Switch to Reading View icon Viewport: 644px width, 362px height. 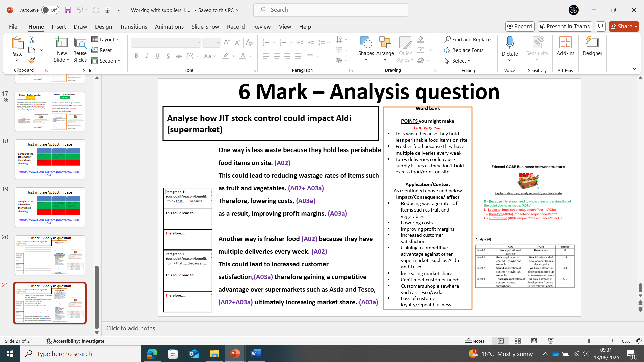[534, 341]
